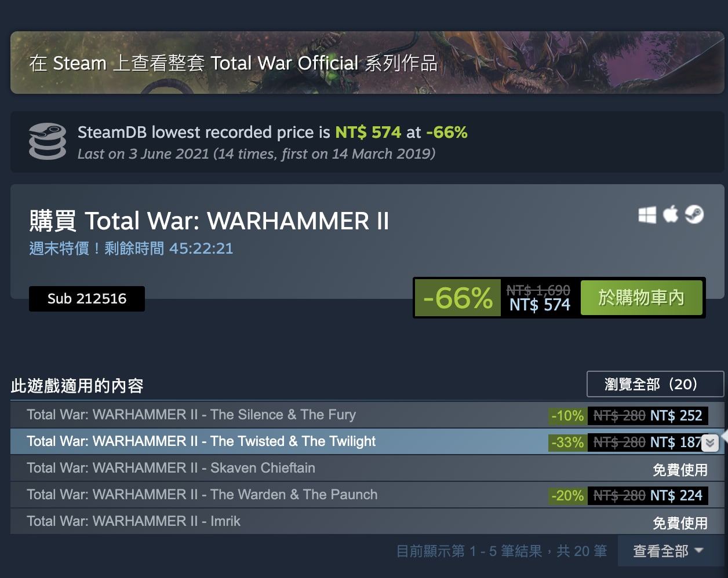Click the SteamDB lowest recorded price text

pyautogui.click(x=272, y=133)
